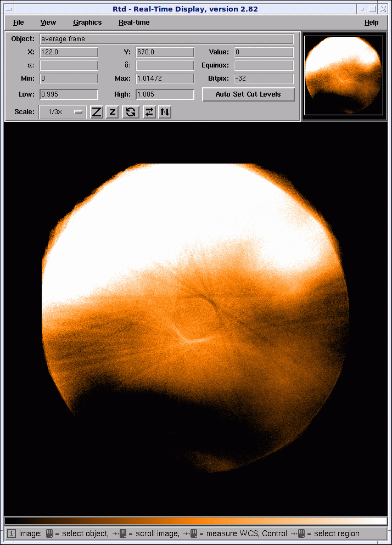Viewport: 392px width, 545px height.
Task: Click the pixel Value field
Action: click(264, 52)
